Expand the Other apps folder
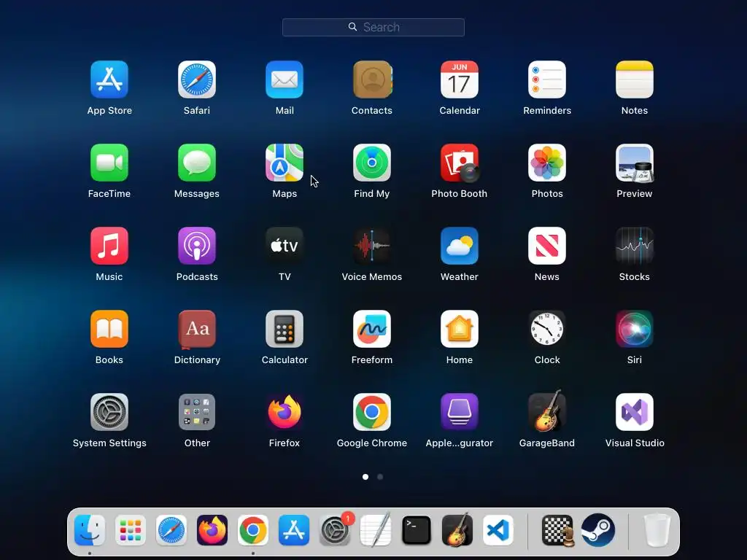 coord(197,412)
